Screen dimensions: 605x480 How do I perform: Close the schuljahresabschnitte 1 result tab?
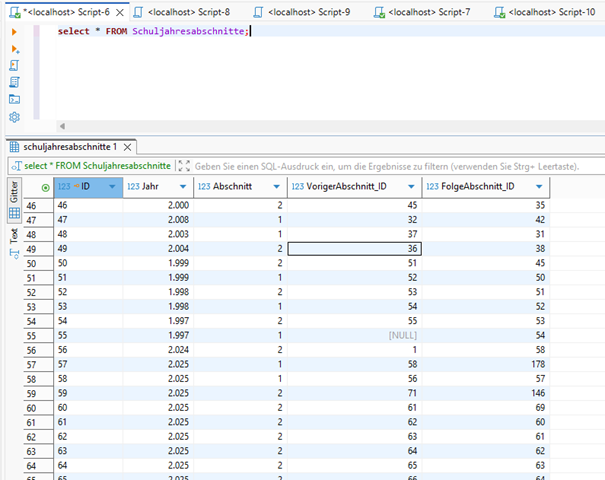127,146
